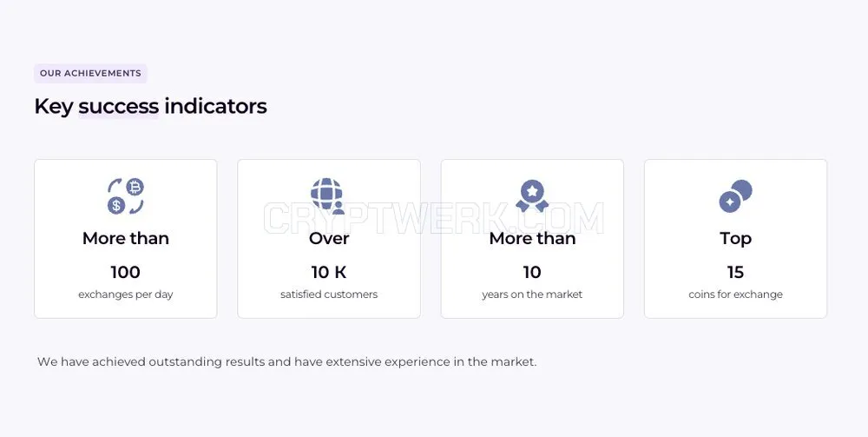The height and width of the screenshot is (437, 868).
Task: Click the outstanding results summary sentence
Action: pyautogui.click(x=286, y=362)
